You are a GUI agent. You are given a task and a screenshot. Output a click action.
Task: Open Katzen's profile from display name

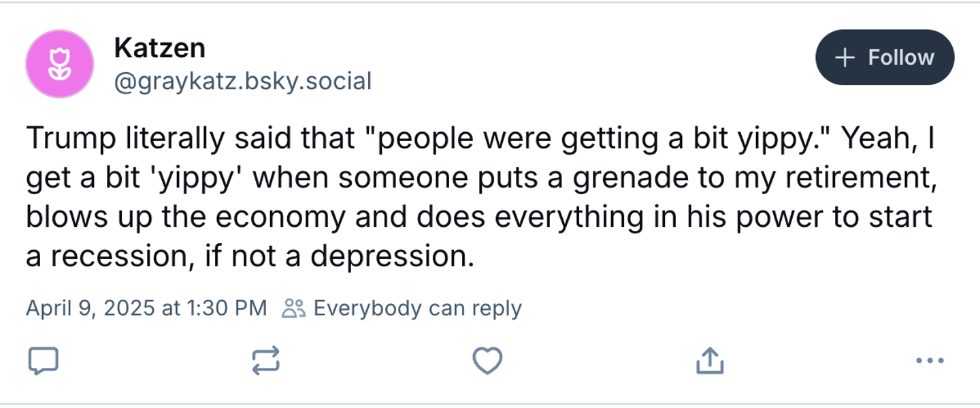tap(159, 48)
